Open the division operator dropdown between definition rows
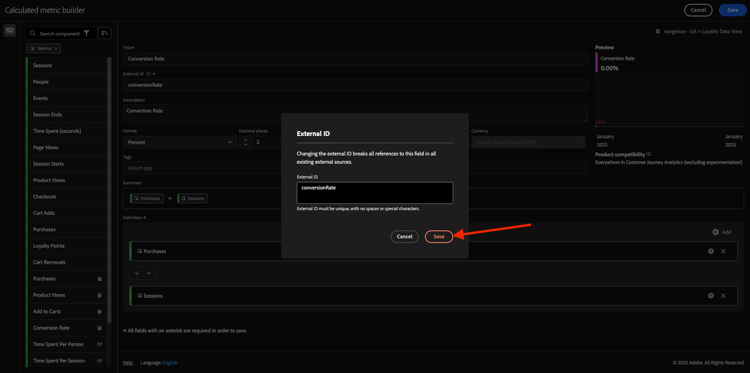Image resolution: width=750 pixels, height=373 pixels. pyautogui.click(x=143, y=273)
